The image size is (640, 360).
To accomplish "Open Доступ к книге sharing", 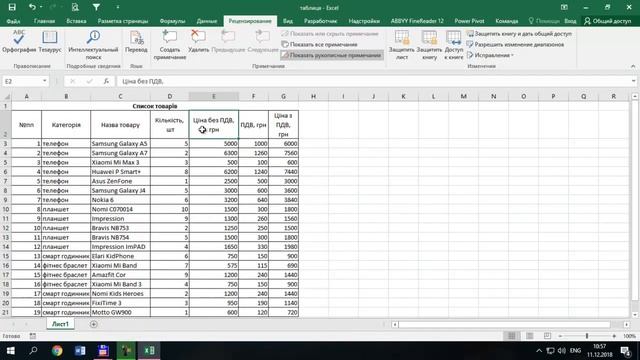I will pos(453,45).
